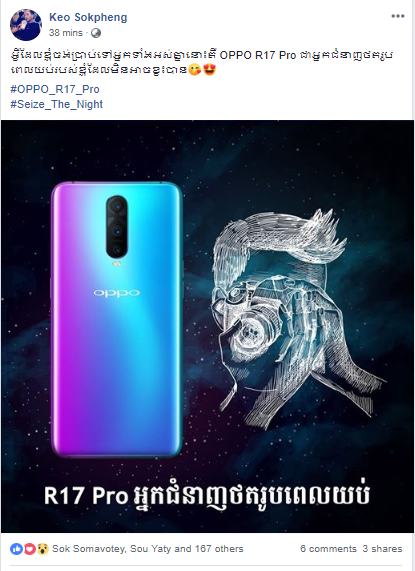Open the Keo Sokpheng profile name link

[x=88, y=17]
